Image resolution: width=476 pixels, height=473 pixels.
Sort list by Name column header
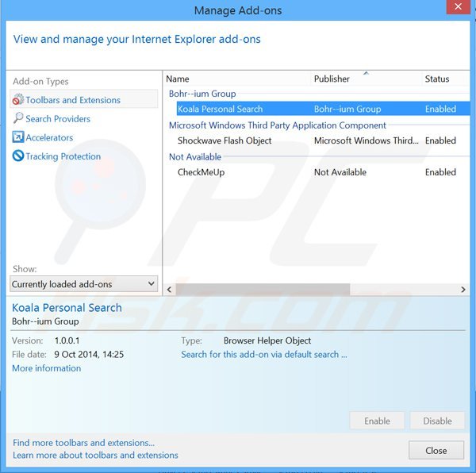(236, 79)
